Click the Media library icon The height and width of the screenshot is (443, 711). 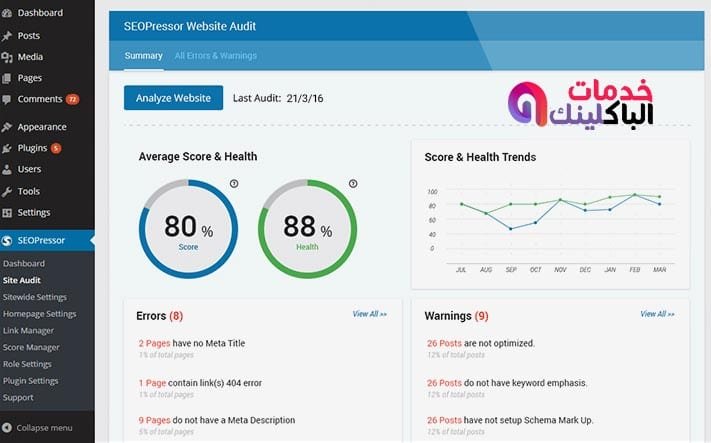point(8,57)
